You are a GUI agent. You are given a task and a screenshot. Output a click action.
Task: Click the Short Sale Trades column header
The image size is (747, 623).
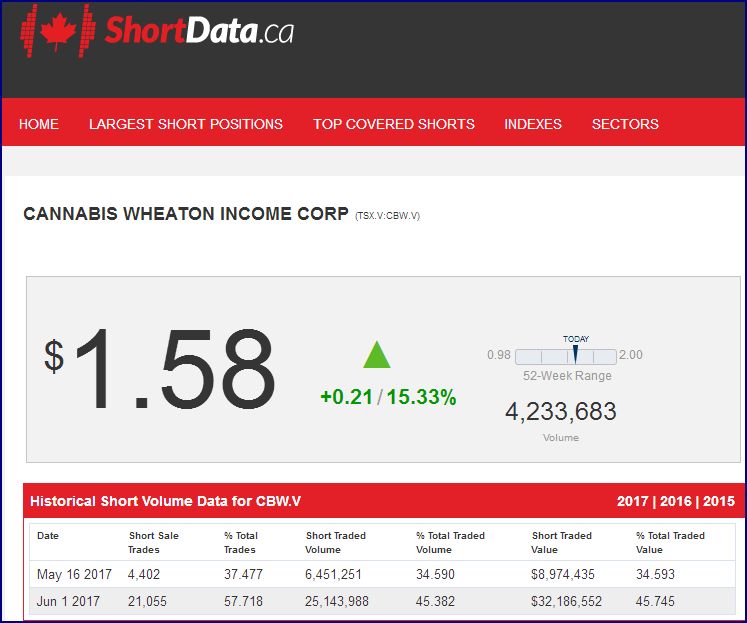pos(153,543)
